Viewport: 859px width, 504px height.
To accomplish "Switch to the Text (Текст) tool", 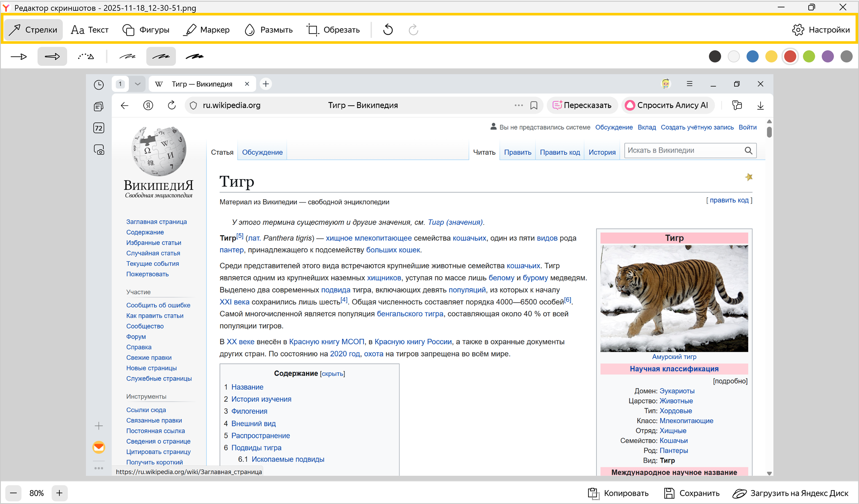I will (90, 30).
